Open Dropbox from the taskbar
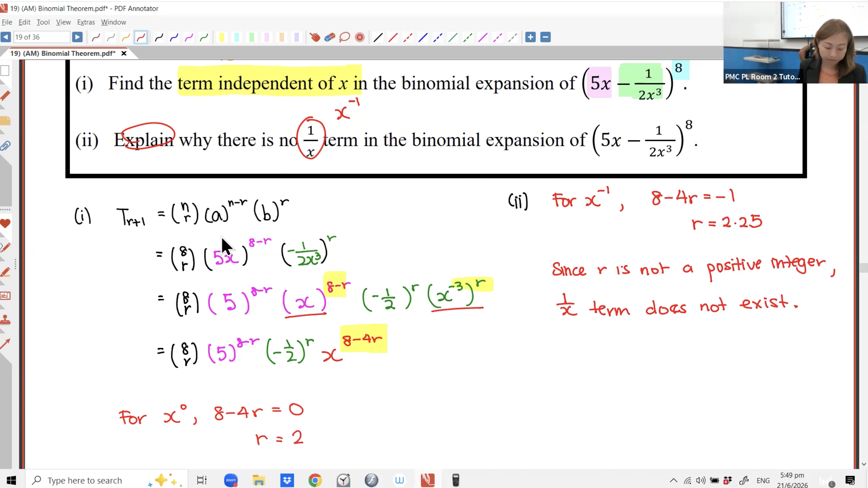The height and width of the screenshot is (488, 868). pyautogui.click(x=287, y=480)
